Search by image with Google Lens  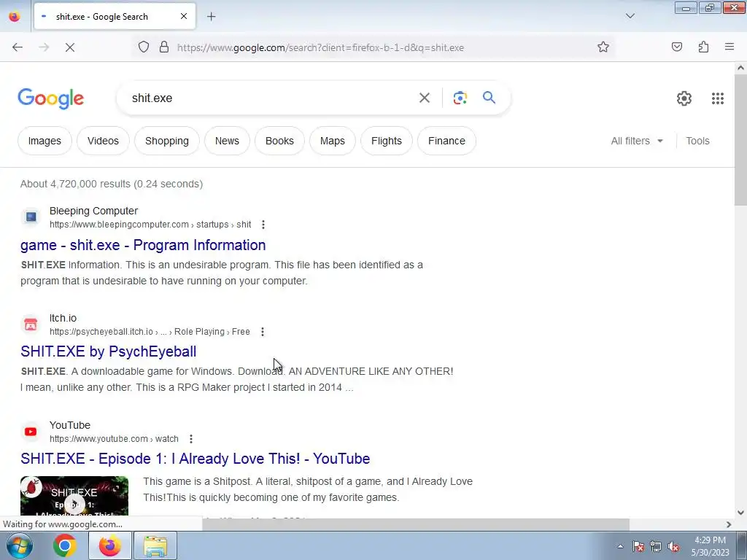460,98
